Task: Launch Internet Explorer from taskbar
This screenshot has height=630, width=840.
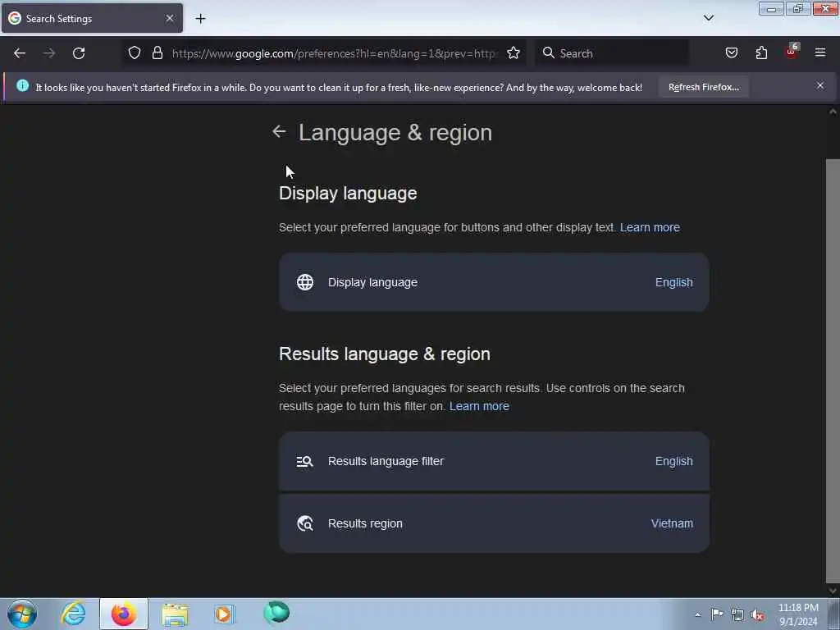Action: coord(73,614)
